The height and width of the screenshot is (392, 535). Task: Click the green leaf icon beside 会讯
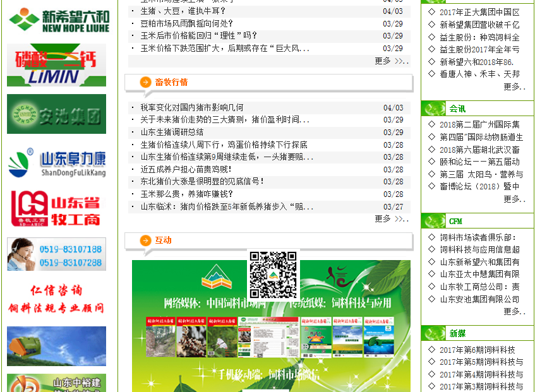pyautogui.click(x=433, y=109)
